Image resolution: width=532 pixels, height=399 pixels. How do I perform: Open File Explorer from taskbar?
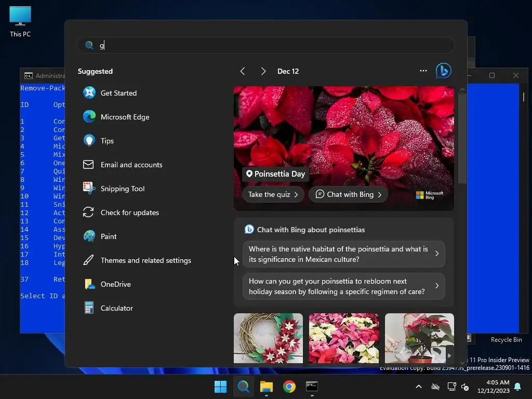point(267,387)
